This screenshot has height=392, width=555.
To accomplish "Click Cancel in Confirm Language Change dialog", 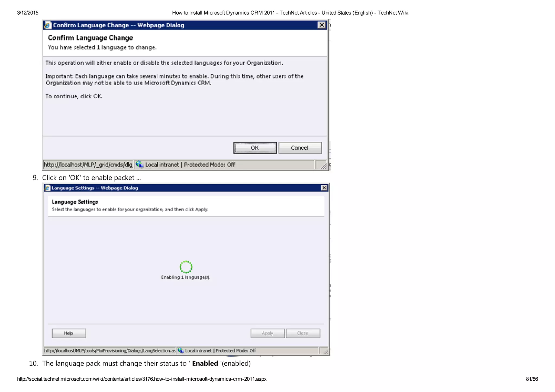I will pos(300,148).
